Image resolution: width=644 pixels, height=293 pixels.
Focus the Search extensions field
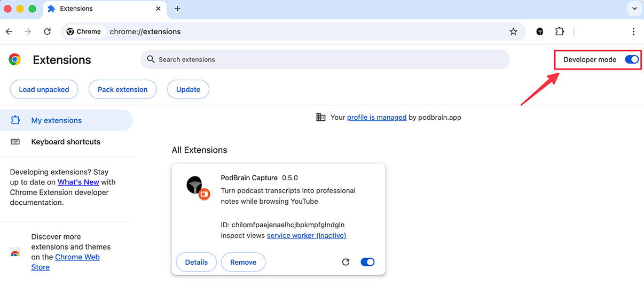click(325, 59)
